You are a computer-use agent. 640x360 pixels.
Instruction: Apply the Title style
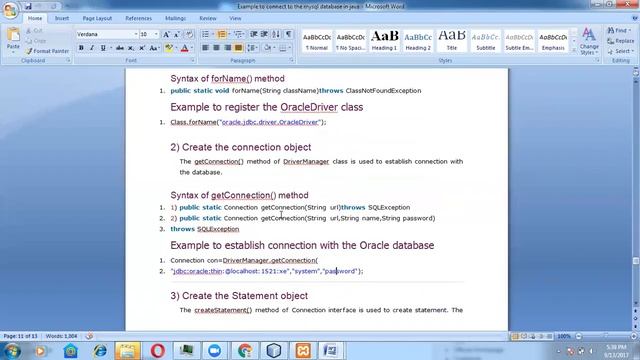pyautogui.click(x=452, y=41)
